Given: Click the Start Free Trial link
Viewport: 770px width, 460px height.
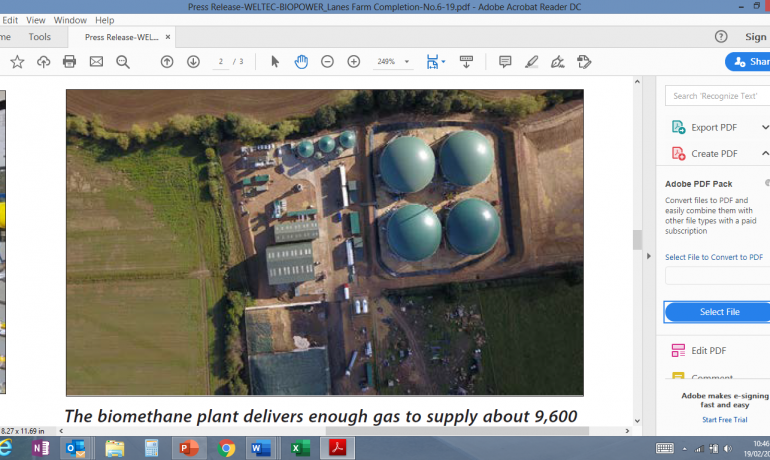Looking at the screenshot, I should [724, 419].
